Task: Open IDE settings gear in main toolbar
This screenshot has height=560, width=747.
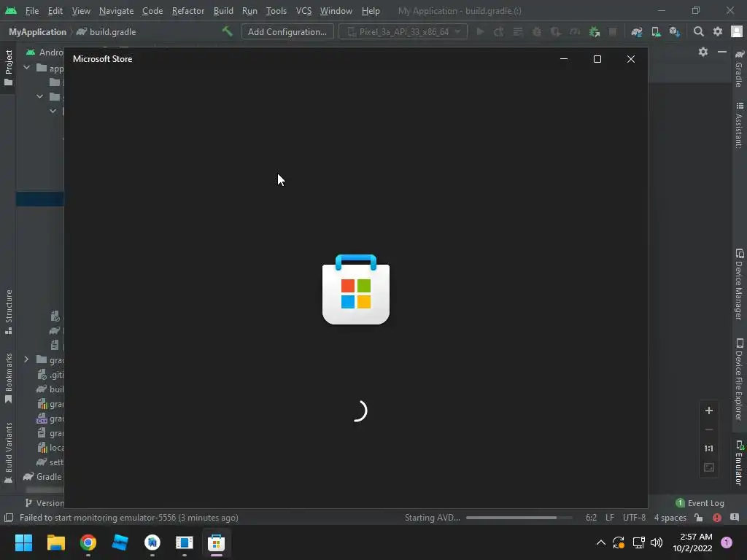Action: [x=718, y=32]
